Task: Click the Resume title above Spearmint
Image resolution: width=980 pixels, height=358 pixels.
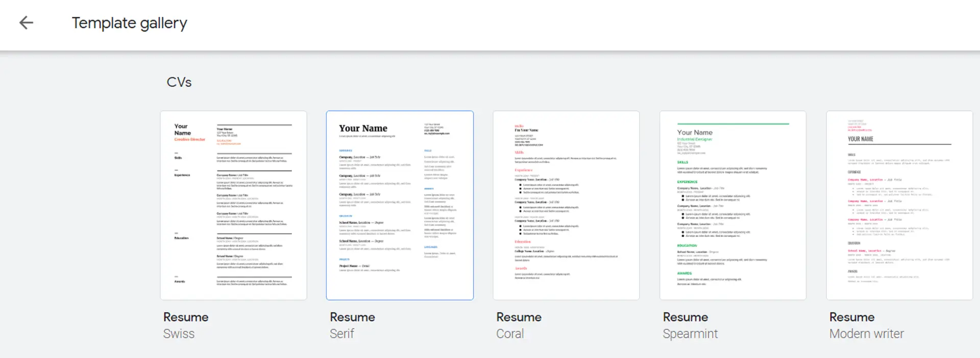Action: click(x=685, y=317)
